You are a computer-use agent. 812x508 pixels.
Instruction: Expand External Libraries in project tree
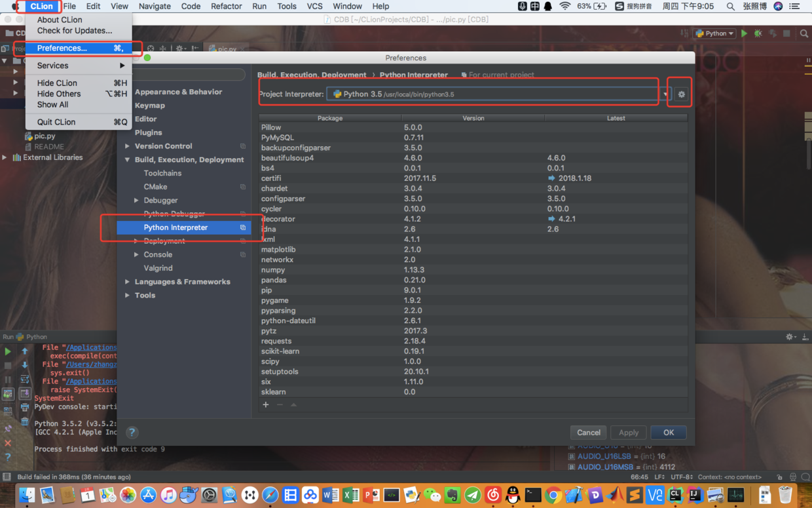tap(5, 158)
